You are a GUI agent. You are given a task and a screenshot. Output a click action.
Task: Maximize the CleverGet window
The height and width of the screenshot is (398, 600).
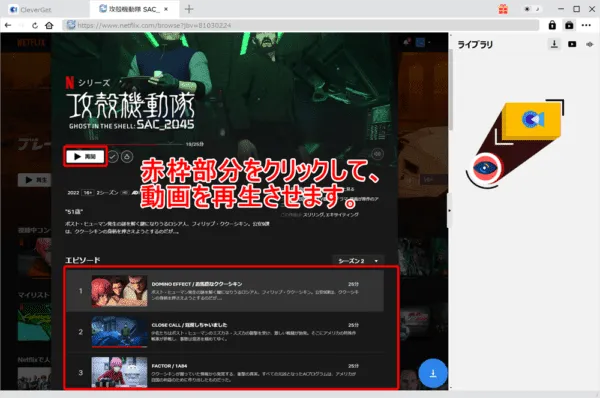click(576, 9)
